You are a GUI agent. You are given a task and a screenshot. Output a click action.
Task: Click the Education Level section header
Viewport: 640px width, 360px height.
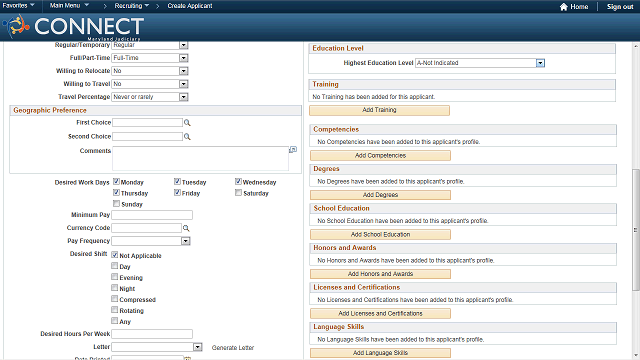click(x=462, y=48)
